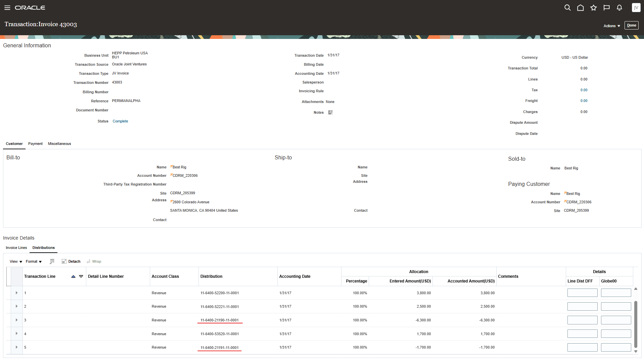Image resolution: width=644 pixels, height=362 pixels.
Task: Open the navigator hamburger menu
Action: [x=7, y=7]
